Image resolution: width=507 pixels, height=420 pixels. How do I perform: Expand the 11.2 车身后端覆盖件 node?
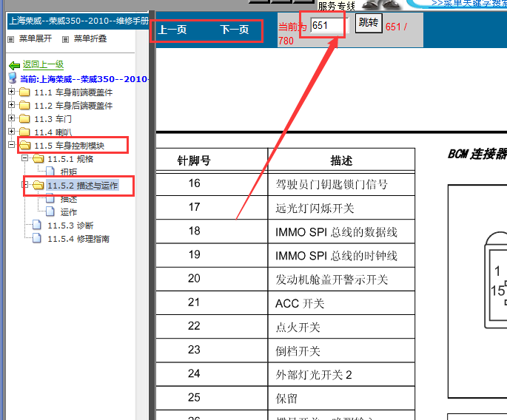click(11, 105)
